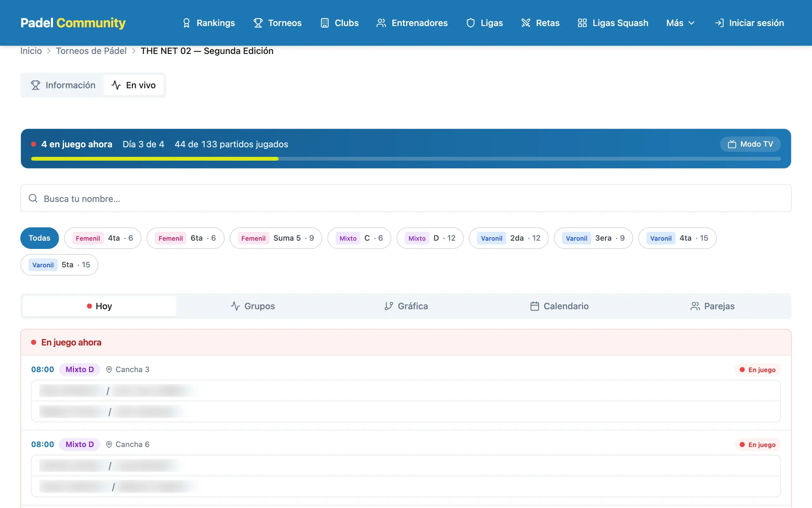Open the Hoy tab
Screen dimensions: 812x508
click(100, 306)
